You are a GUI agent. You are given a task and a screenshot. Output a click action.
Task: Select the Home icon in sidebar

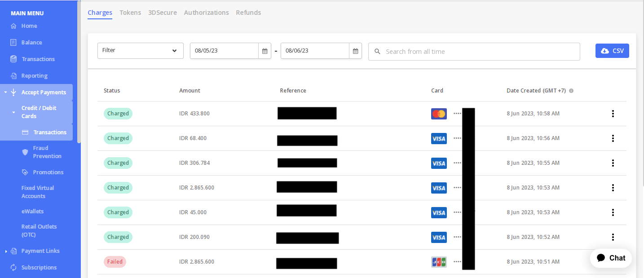coord(13,26)
